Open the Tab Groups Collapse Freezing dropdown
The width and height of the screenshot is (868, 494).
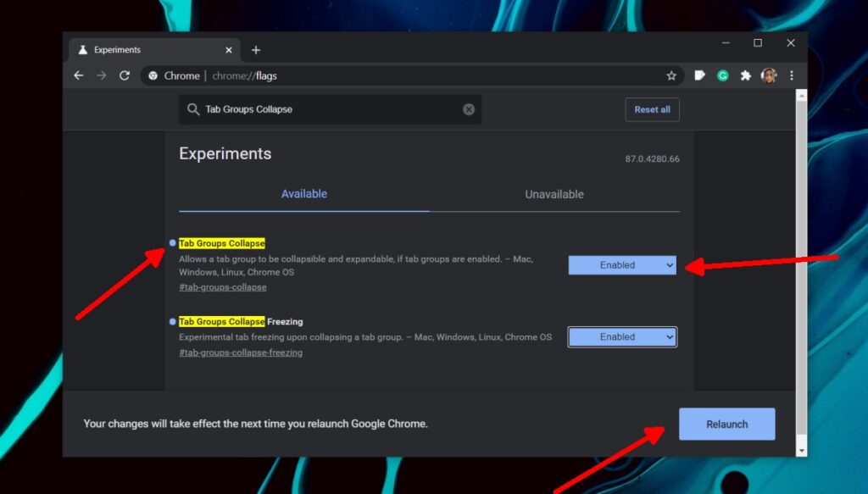(x=621, y=336)
